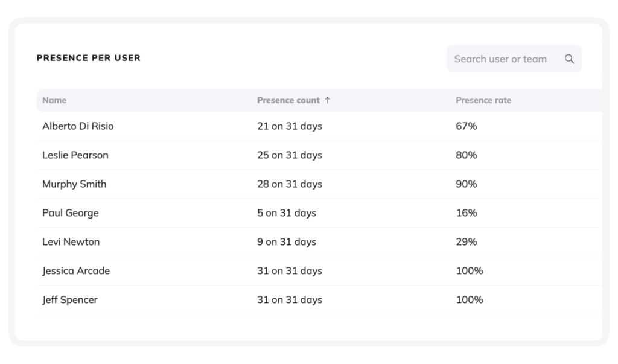Sort by Presence count column header
Viewport: 618px width, 364px height.
tap(288, 101)
